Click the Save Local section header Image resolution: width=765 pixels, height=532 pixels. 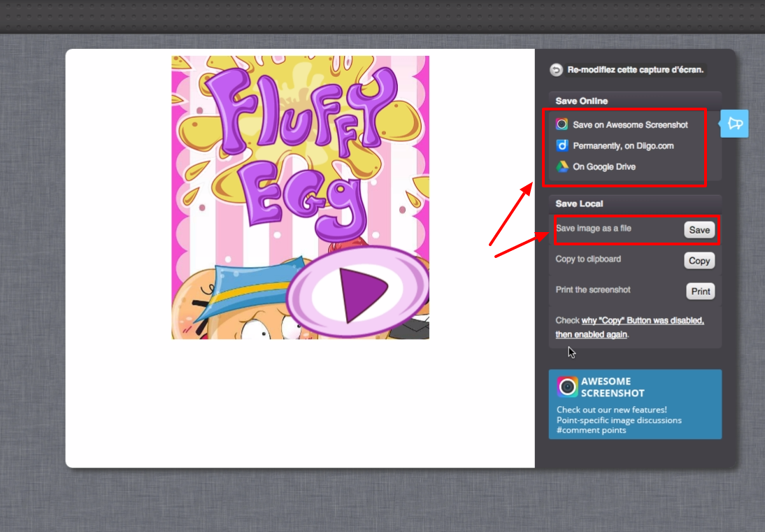pos(579,204)
